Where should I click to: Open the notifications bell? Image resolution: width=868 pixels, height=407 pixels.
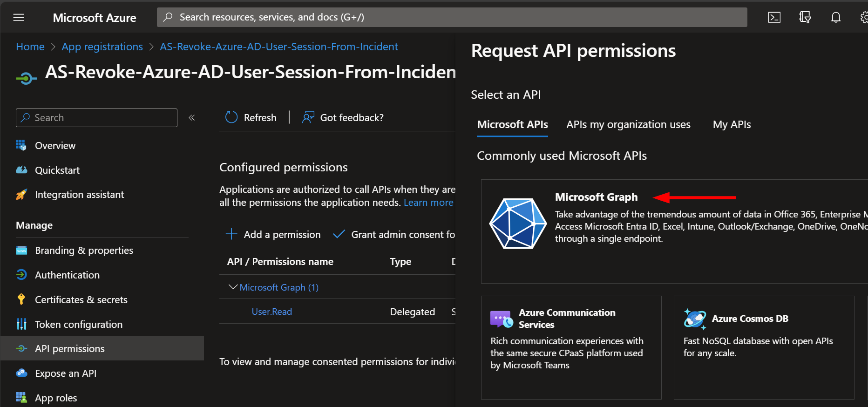tap(836, 17)
